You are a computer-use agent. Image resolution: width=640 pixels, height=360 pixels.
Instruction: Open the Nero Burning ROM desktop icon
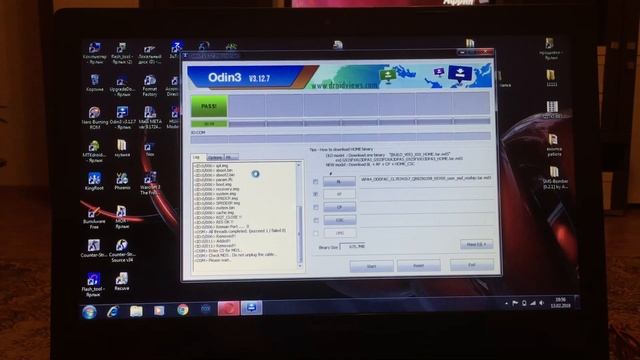pyautogui.click(x=94, y=118)
